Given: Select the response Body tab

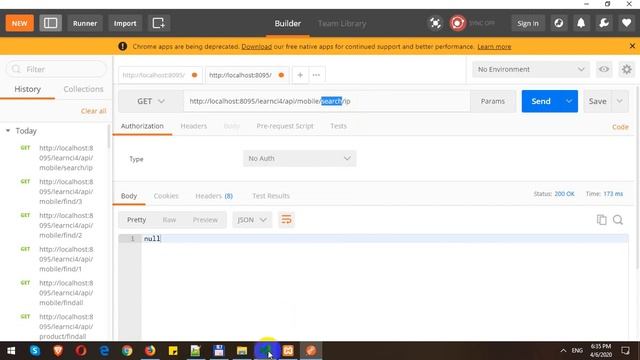Looking at the screenshot, I should [x=129, y=196].
